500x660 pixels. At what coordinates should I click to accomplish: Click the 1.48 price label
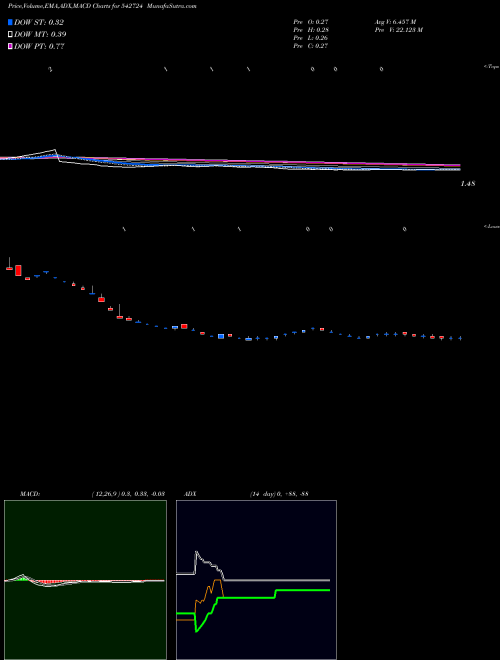(468, 184)
